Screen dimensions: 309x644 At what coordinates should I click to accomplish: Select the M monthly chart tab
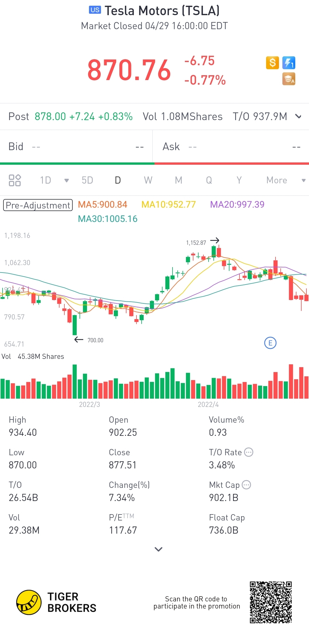pos(179,180)
